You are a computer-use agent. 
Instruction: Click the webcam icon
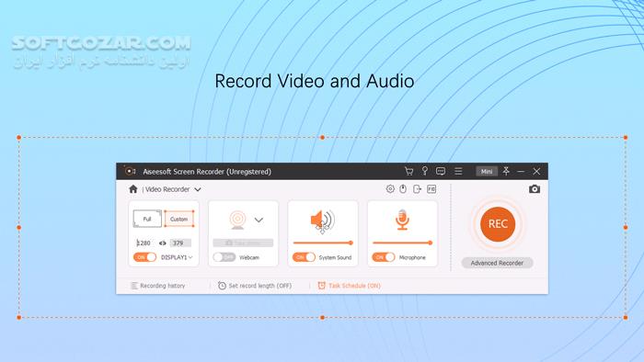[x=237, y=220]
